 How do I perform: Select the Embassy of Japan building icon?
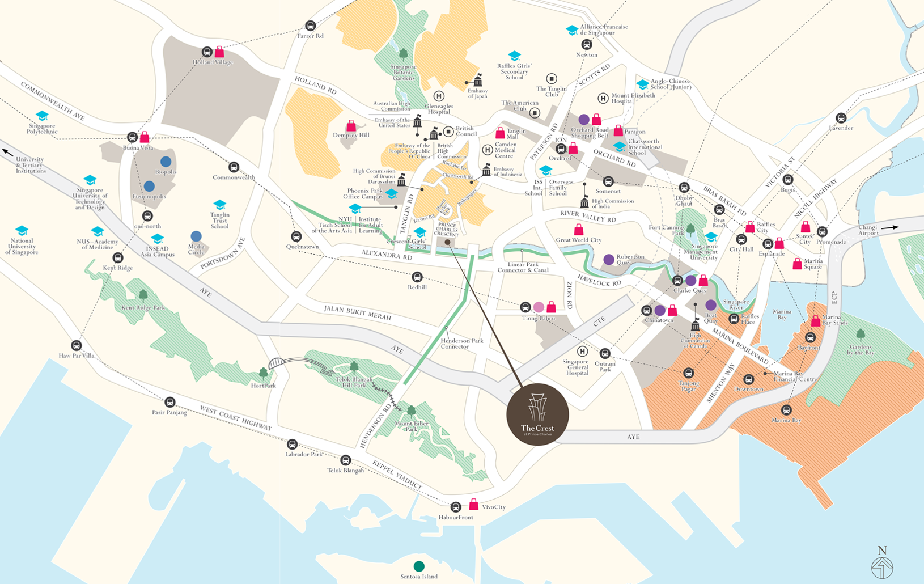pos(478,81)
